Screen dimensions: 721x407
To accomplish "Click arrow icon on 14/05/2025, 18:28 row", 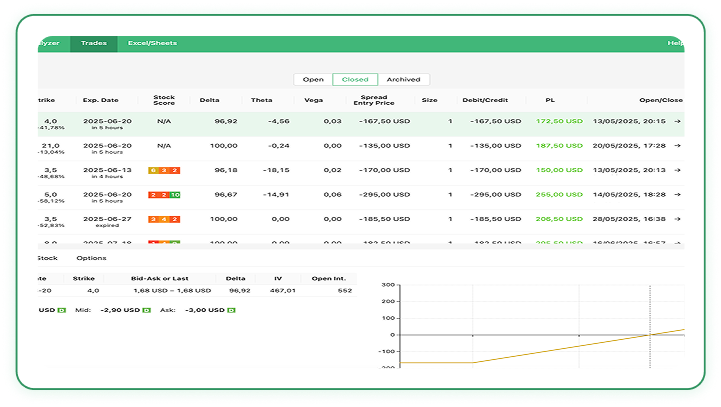I will [x=677, y=195].
